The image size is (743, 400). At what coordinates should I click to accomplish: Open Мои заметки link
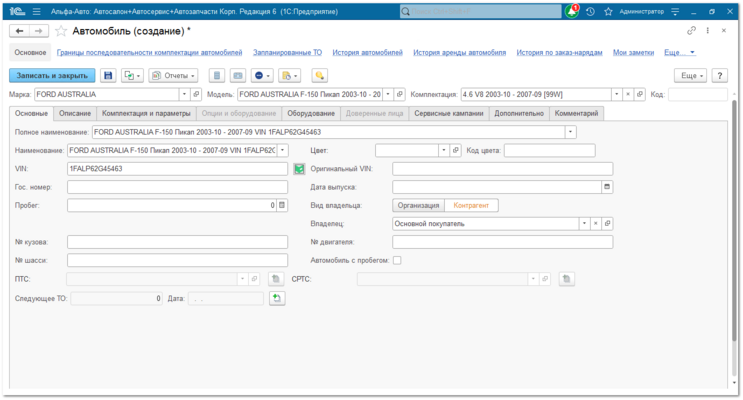633,53
